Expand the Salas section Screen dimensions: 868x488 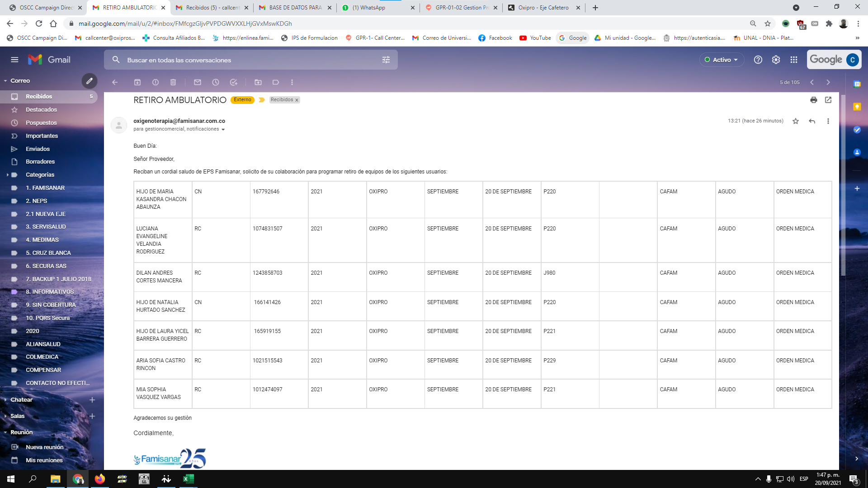(x=5, y=416)
